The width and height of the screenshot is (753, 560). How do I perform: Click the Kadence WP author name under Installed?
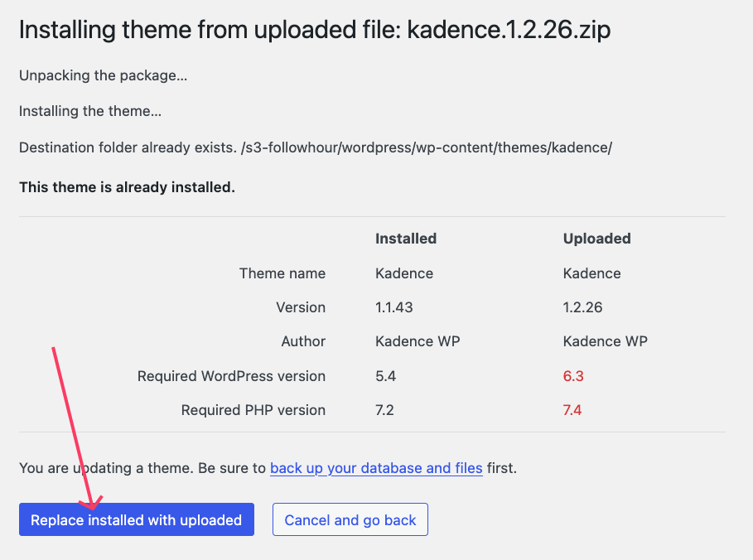[418, 341]
